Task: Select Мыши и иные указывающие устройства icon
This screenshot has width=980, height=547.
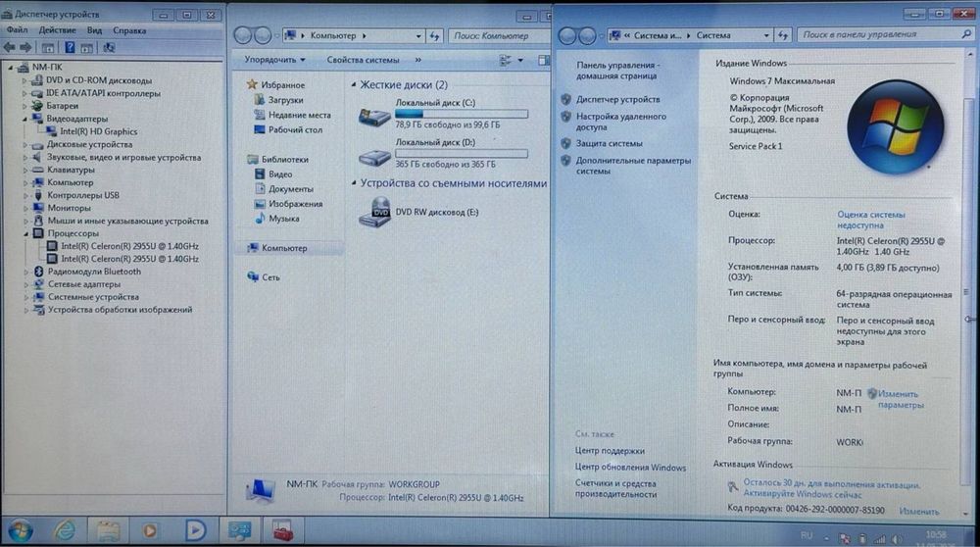Action: (x=38, y=221)
